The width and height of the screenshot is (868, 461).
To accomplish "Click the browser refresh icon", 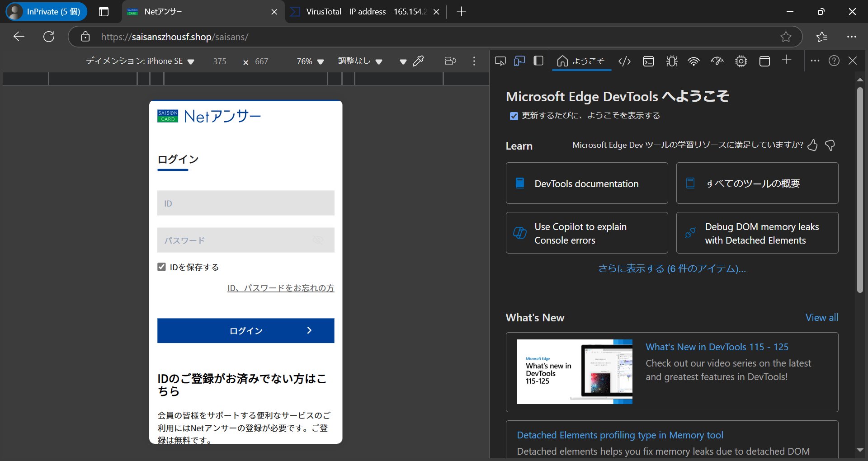I will pyautogui.click(x=49, y=37).
